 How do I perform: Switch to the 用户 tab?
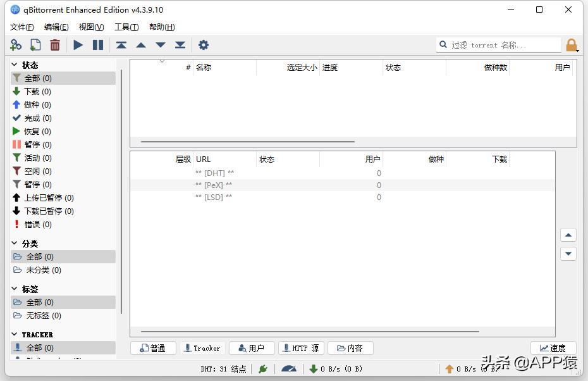[252, 348]
